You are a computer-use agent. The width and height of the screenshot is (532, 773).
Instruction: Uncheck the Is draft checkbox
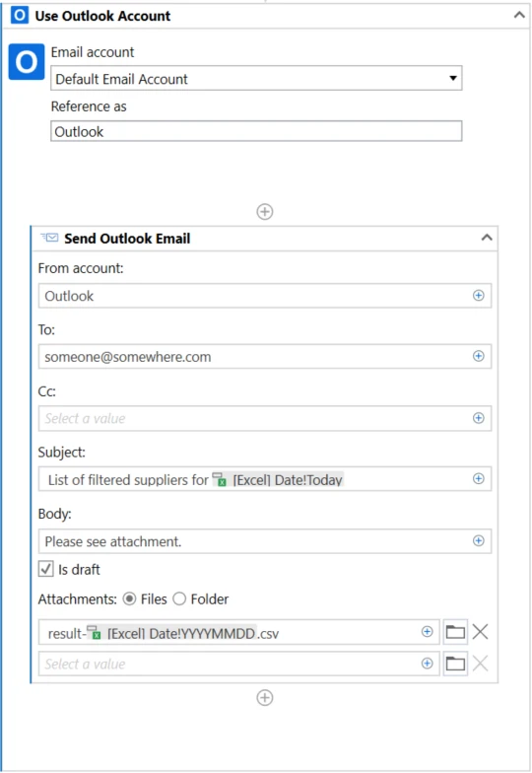pyautogui.click(x=45, y=569)
